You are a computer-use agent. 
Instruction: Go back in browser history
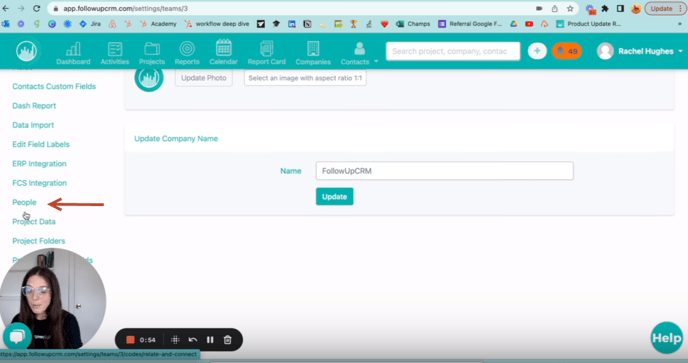tap(6, 8)
